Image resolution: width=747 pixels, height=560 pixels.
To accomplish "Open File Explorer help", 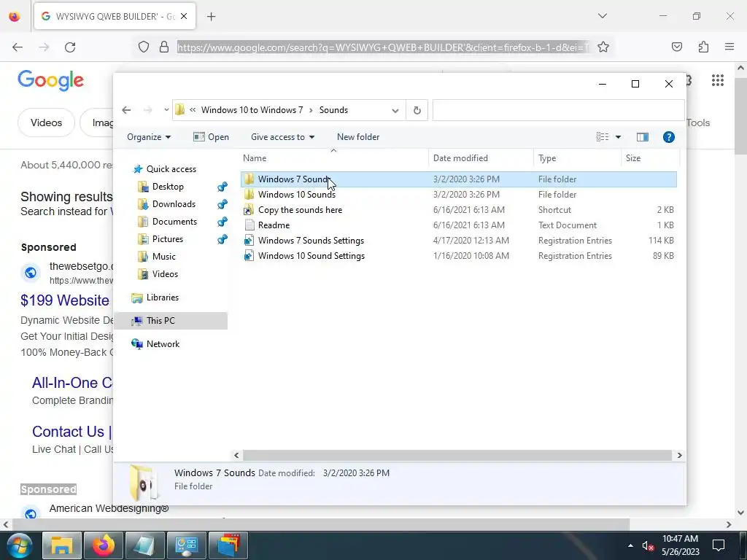I will 668,137.
